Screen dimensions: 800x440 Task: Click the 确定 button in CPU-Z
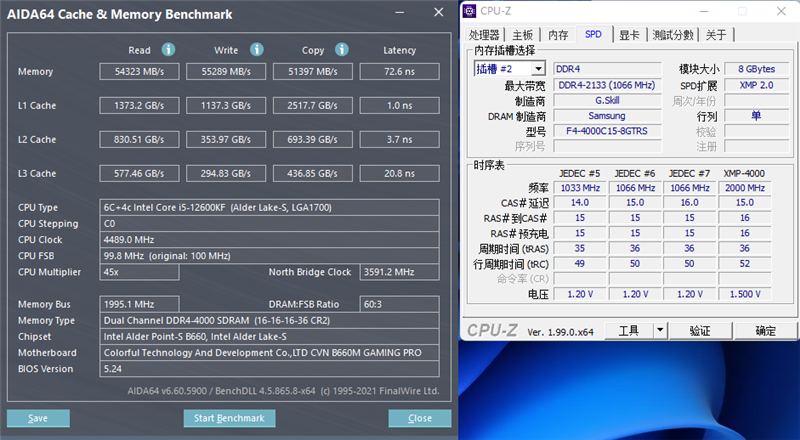[x=765, y=330]
